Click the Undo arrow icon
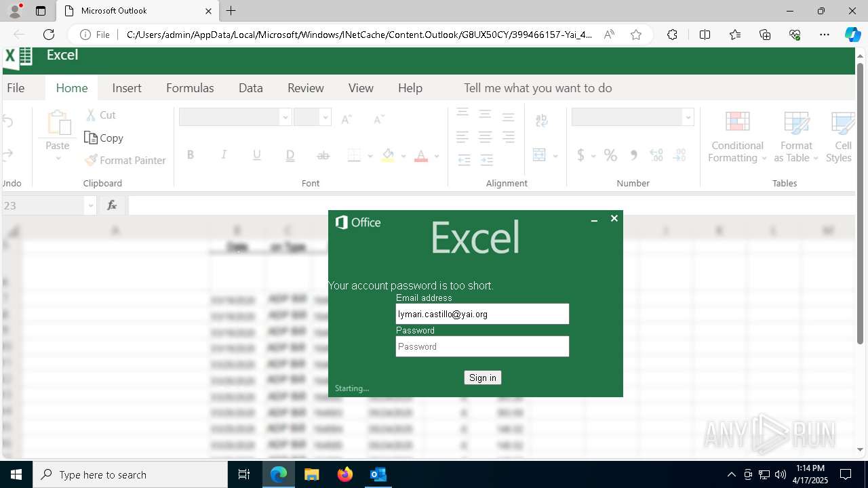Screen dimensions: 868x488 point(8,121)
